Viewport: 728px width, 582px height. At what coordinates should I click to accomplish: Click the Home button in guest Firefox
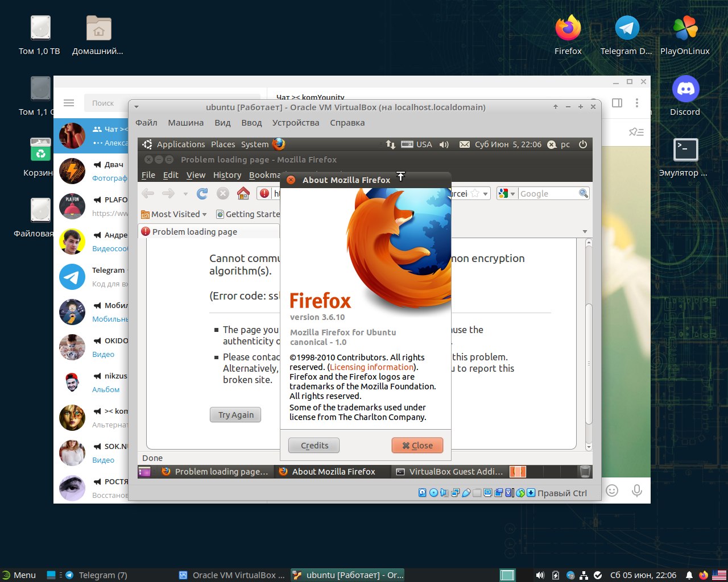(x=243, y=194)
